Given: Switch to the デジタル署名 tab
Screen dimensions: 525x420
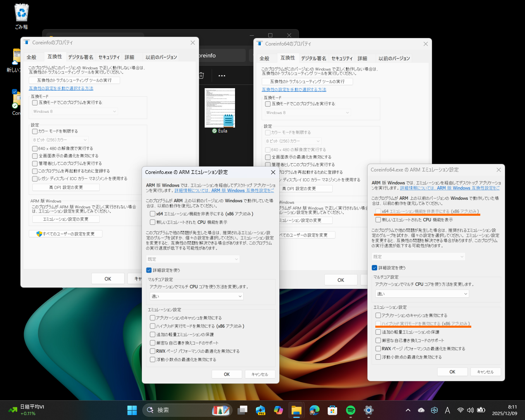Looking at the screenshot, I should point(80,57).
